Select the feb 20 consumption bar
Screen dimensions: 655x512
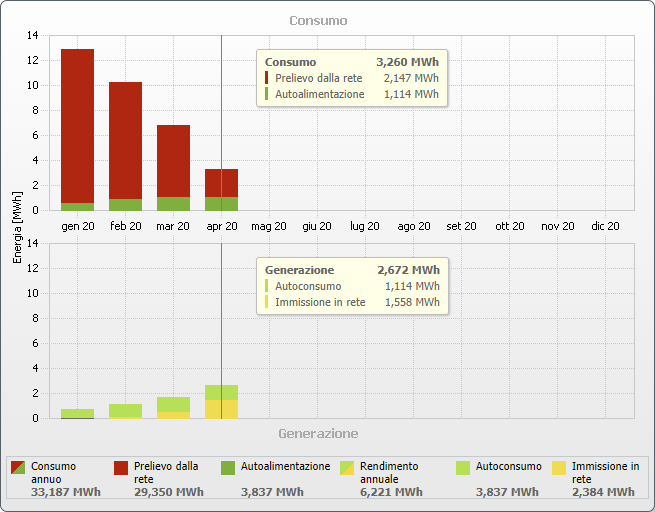(x=125, y=146)
